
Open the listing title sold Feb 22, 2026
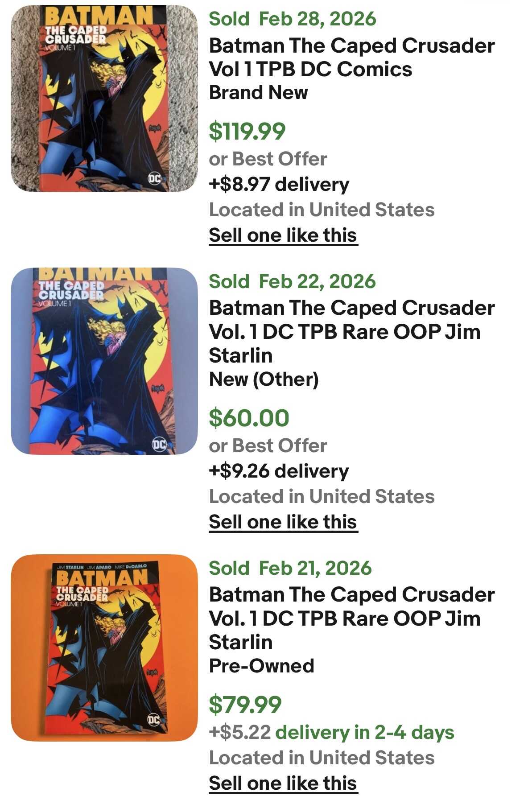[x=351, y=331]
